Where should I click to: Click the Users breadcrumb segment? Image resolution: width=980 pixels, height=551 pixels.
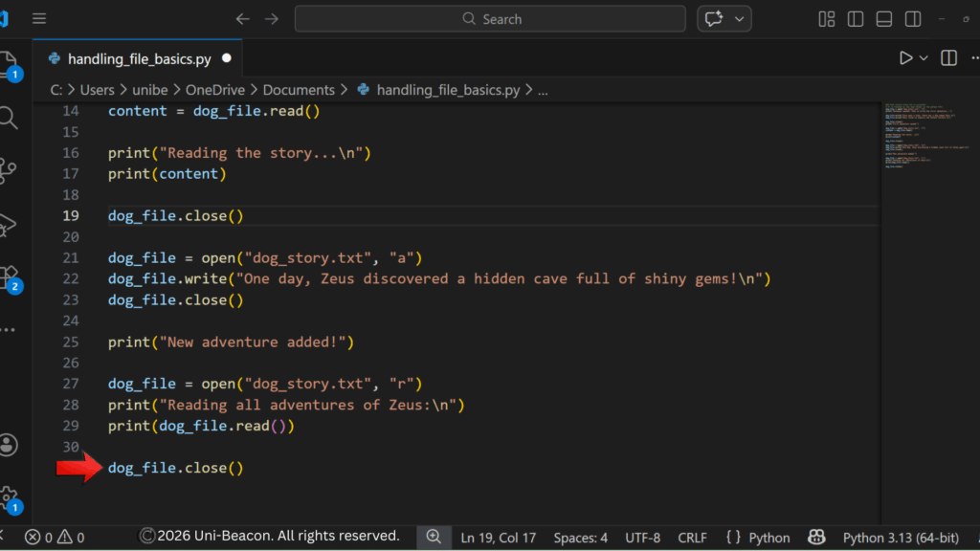click(x=97, y=90)
